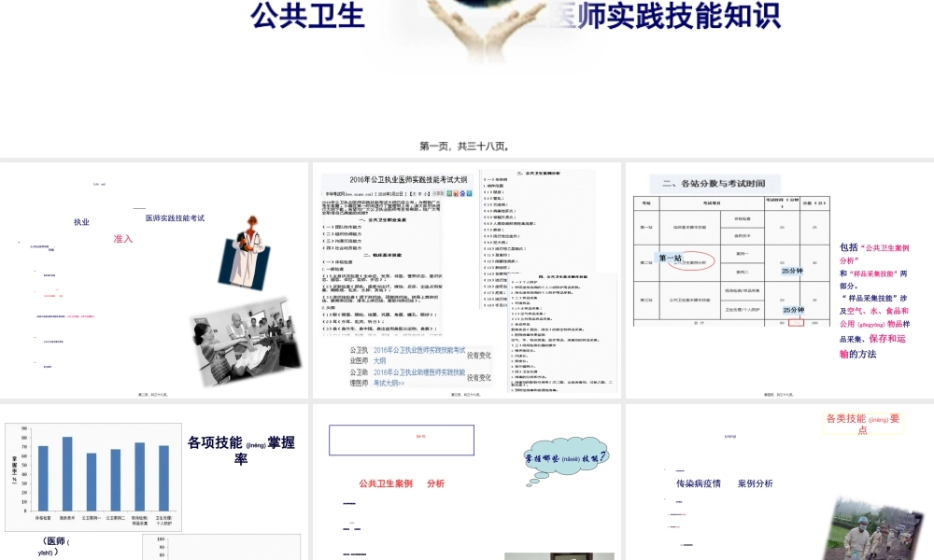Click the green share icon in the share bar
The image size is (934, 560).
point(449,194)
